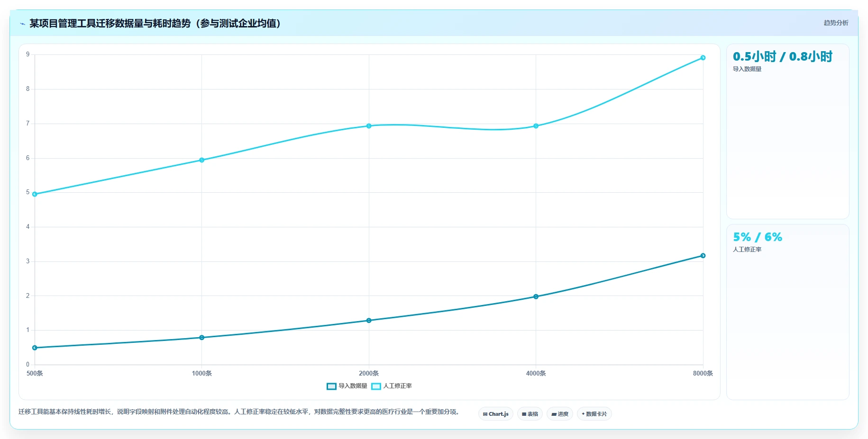This screenshot has width=868, height=439.
Task: Click the 导入数据量 point at 2000条
Action: pyautogui.click(x=369, y=321)
